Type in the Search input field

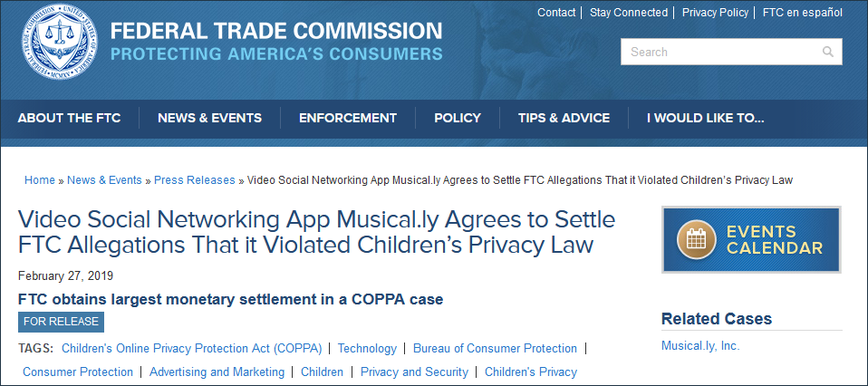pos(720,52)
